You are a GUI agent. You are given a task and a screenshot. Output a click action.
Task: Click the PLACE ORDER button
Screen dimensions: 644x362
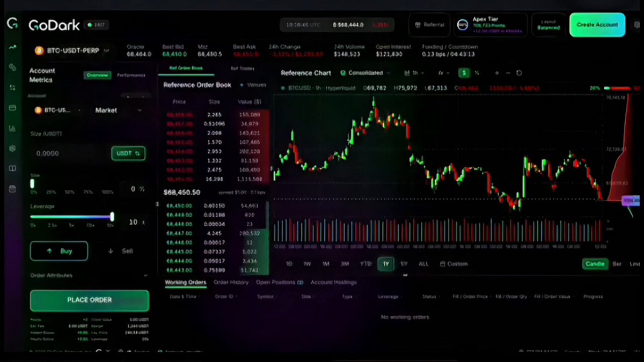click(x=90, y=300)
